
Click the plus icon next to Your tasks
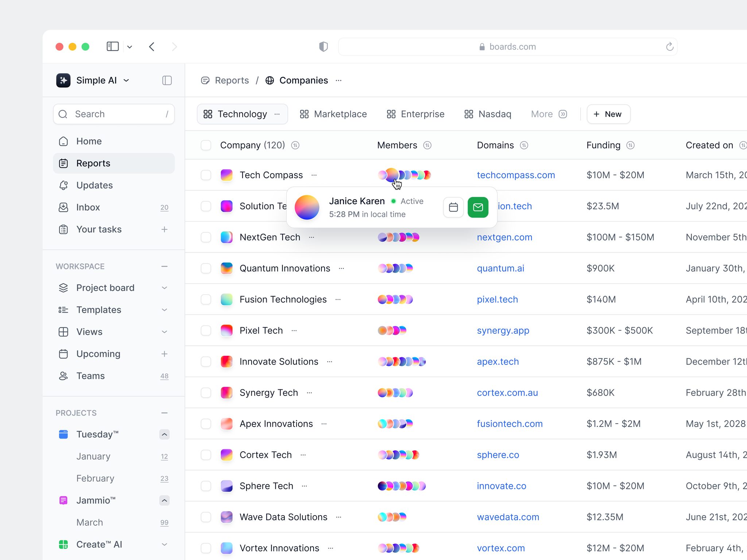165,229
